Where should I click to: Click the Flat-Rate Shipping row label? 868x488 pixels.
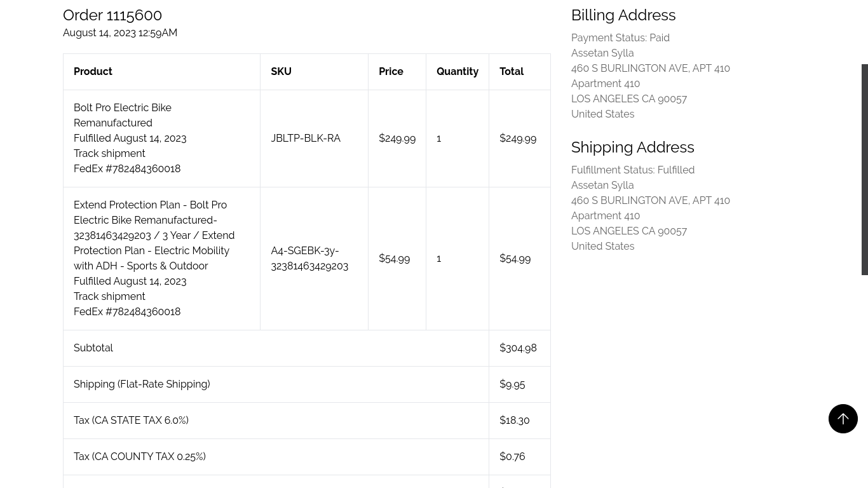(142, 384)
